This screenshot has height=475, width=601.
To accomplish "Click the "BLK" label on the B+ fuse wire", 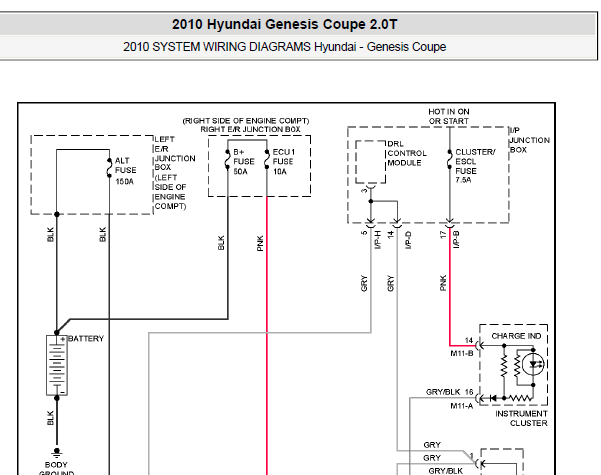I will point(221,243).
